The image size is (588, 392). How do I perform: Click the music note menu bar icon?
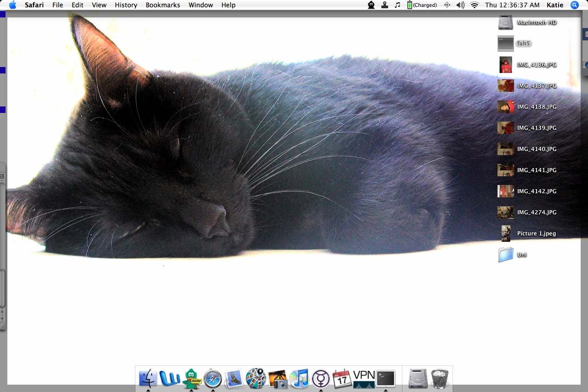pyautogui.click(x=397, y=5)
